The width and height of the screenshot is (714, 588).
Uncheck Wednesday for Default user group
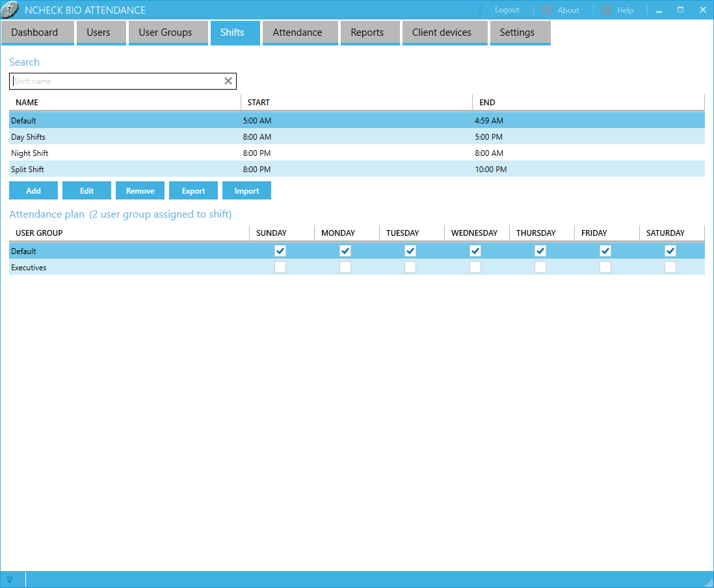click(x=475, y=251)
